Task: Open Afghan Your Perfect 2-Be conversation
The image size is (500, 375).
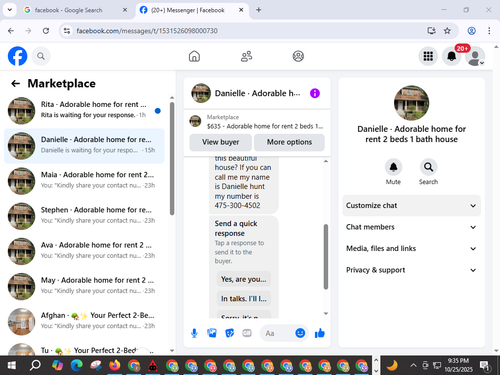Action: click(x=84, y=321)
